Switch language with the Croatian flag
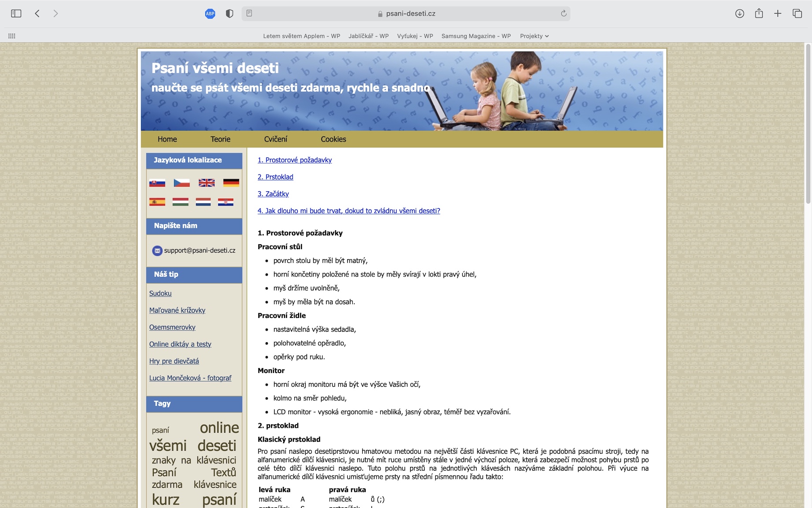Screen dimensions: 812x508 (226, 202)
